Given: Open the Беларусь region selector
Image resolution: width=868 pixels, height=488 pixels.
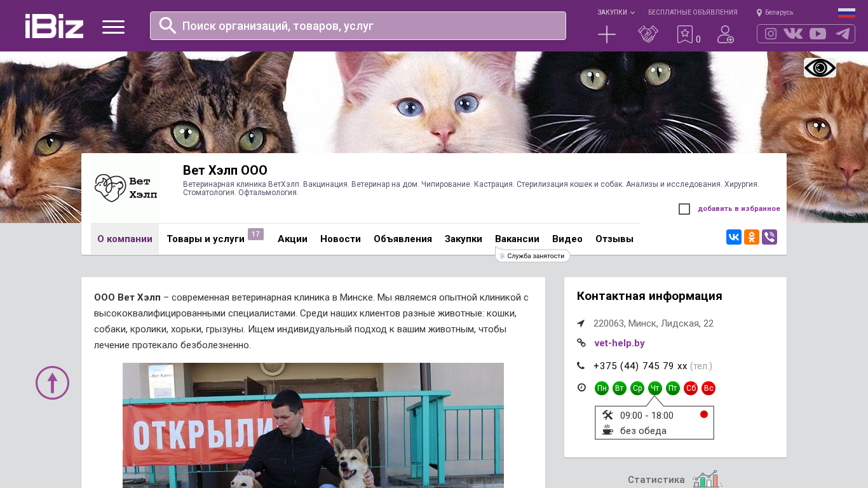Looking at the screenshot, I should pyautogui.click(x=779, y=13).
